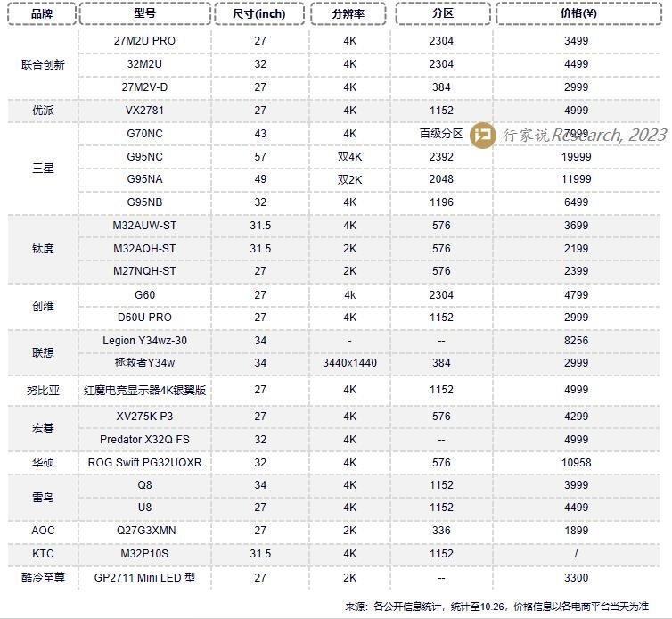Viewport: 672px width, 619px height.
Task: Select the D60U PRO model cell
Action: point(145,318)
